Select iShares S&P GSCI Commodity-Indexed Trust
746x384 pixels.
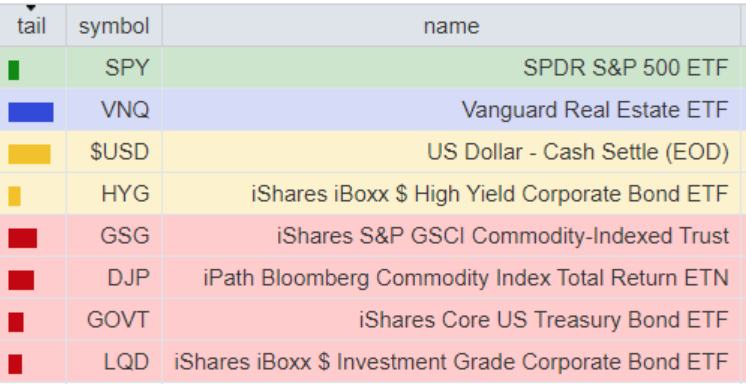coord(503,236)
